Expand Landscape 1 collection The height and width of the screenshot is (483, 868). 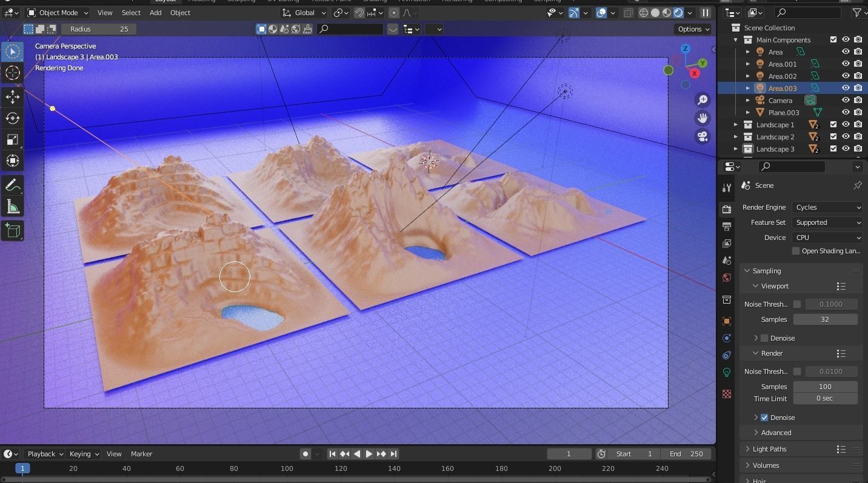coord(736,125)
